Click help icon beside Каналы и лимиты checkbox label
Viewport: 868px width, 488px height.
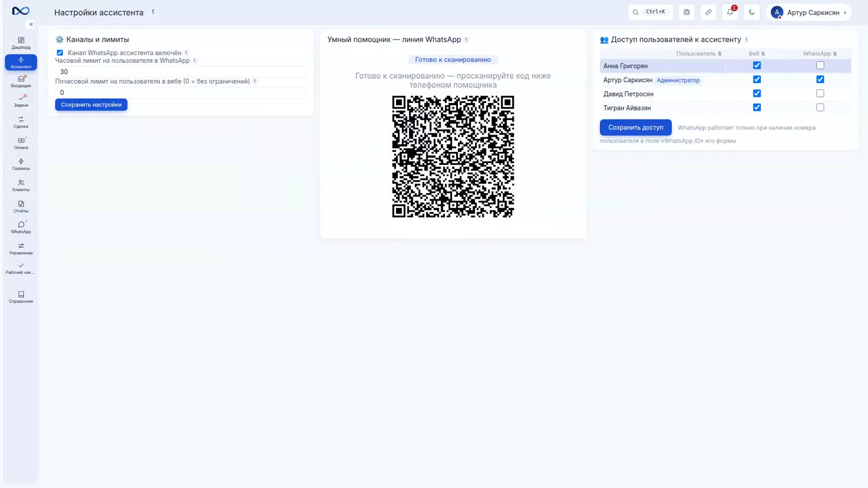tap(186, 53)
